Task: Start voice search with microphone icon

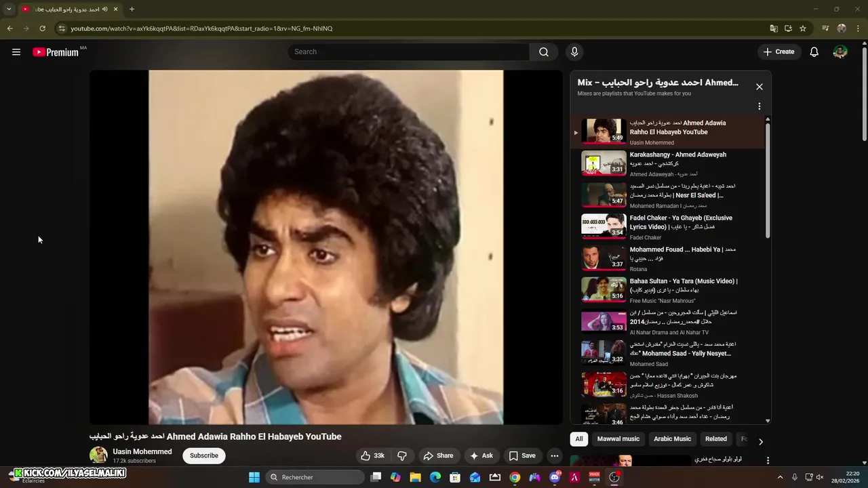Action: tap(574, 52)
